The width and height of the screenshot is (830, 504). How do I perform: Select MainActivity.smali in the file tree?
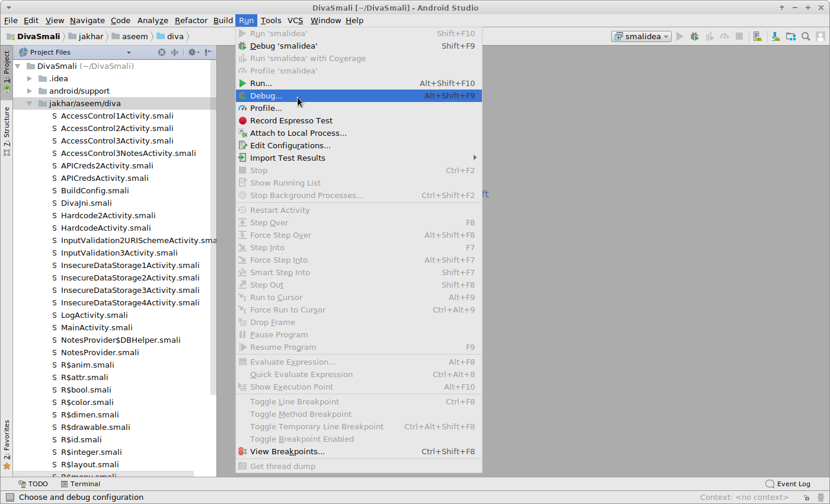click(96, 327)
